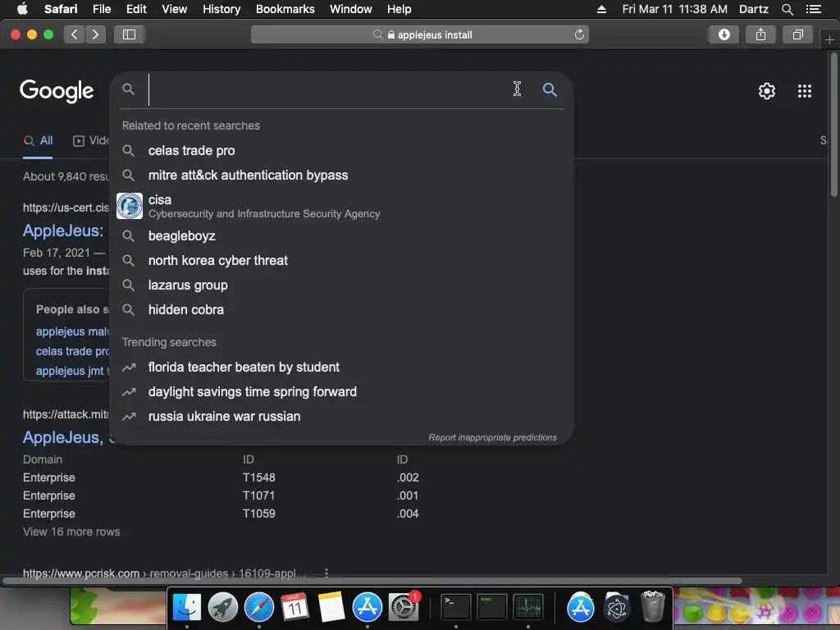Open the File menu
Viewport: 840px width, 630px height.
102,9
